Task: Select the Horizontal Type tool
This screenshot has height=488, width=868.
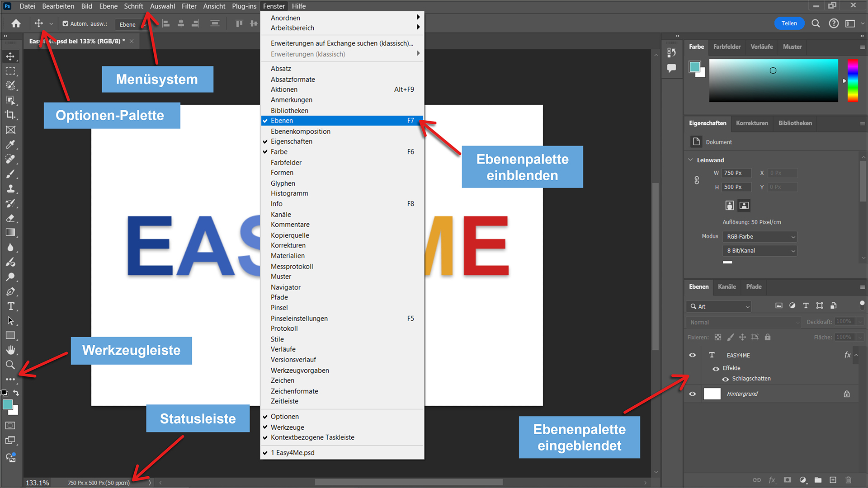Action: [x=10, y=306]
